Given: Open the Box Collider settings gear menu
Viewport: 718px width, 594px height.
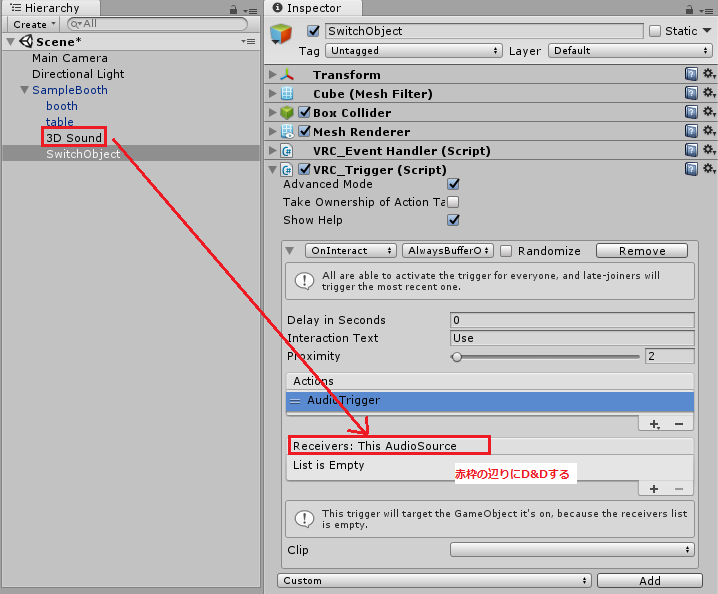Looking at the screenshot, I should (x=709, y=113).
